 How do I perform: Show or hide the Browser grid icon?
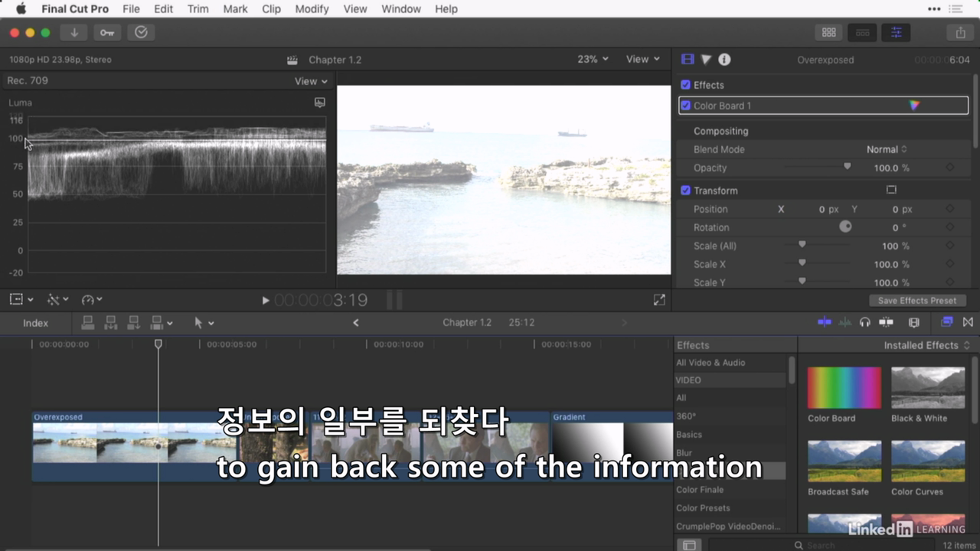(828, 32)
